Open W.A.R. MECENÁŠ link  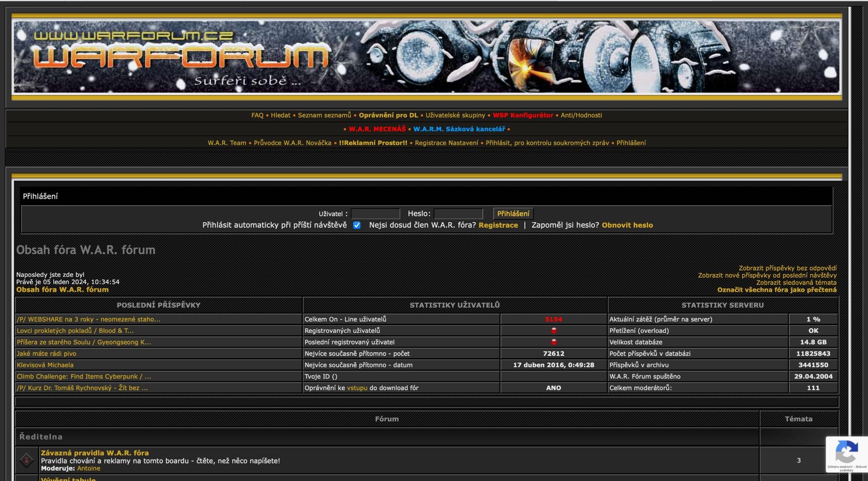pyautogui.click(x=377, y=129)
